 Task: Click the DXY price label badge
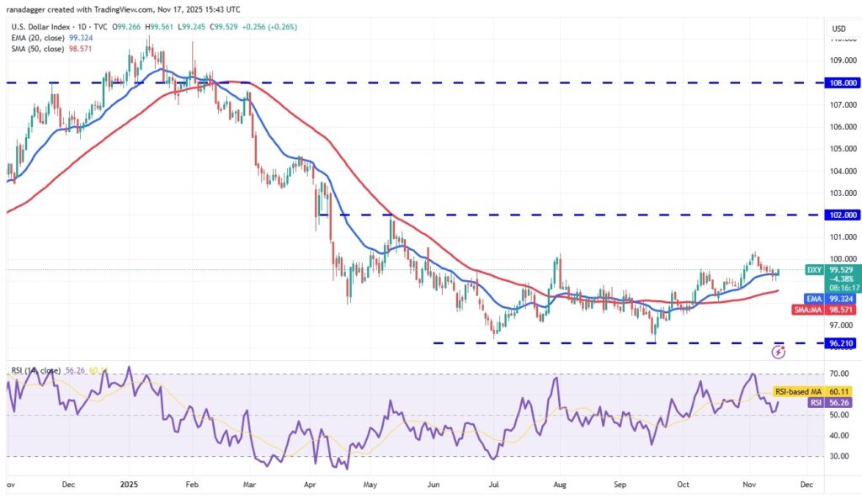[813, 269]
